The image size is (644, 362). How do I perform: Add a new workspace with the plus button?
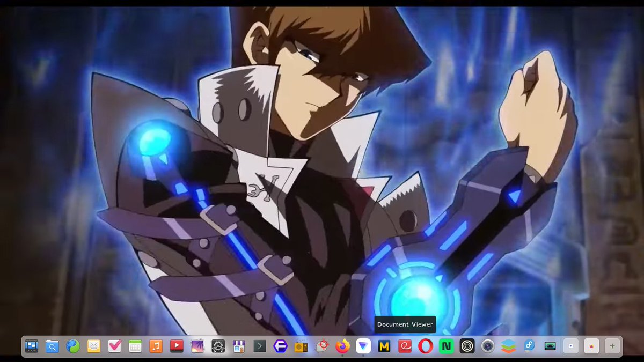coord(612,346)
